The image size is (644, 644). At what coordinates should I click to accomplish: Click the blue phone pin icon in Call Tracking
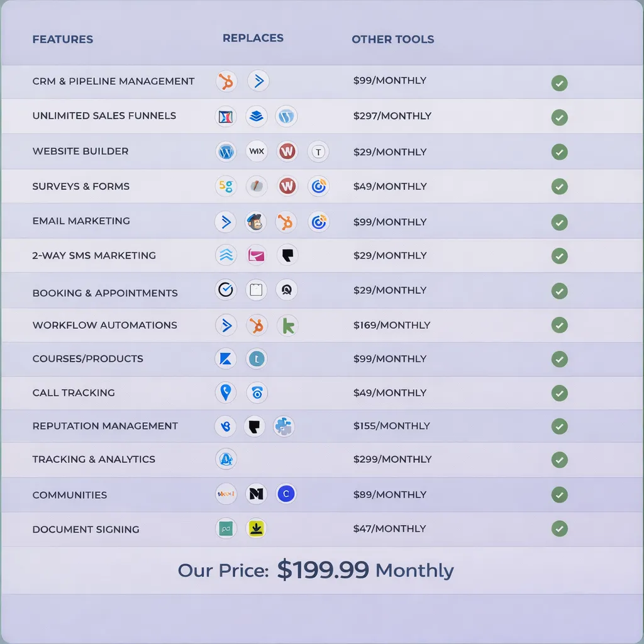click(x=225, y=392)
